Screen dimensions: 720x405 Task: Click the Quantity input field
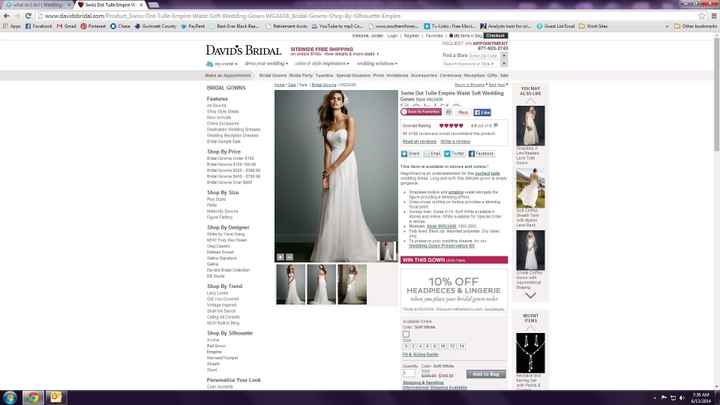pyautogui.click(x=408, y=373)
